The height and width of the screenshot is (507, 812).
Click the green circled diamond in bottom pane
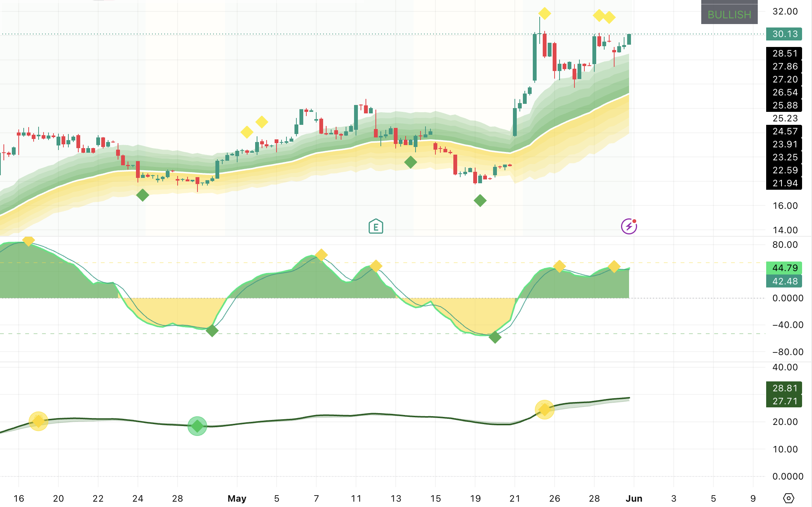(197, 426)
